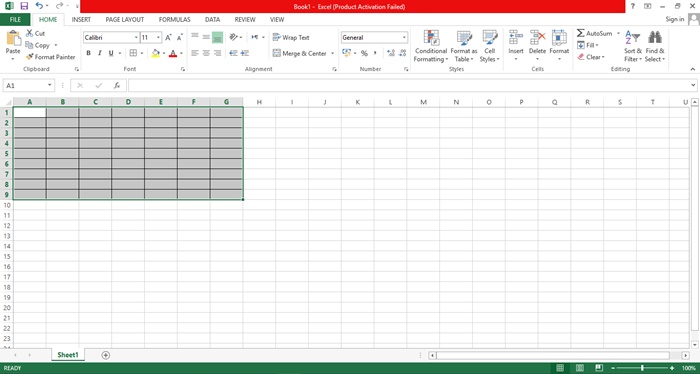Expand the formula bar chevron
Image resolution: width=700 pixels, height=374 pixels.
(693, 85)
